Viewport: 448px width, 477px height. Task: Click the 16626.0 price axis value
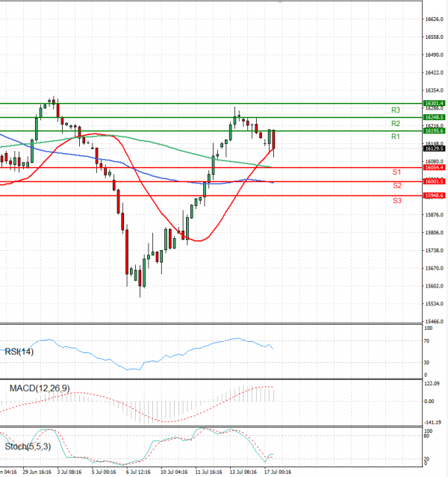(434, 19)
